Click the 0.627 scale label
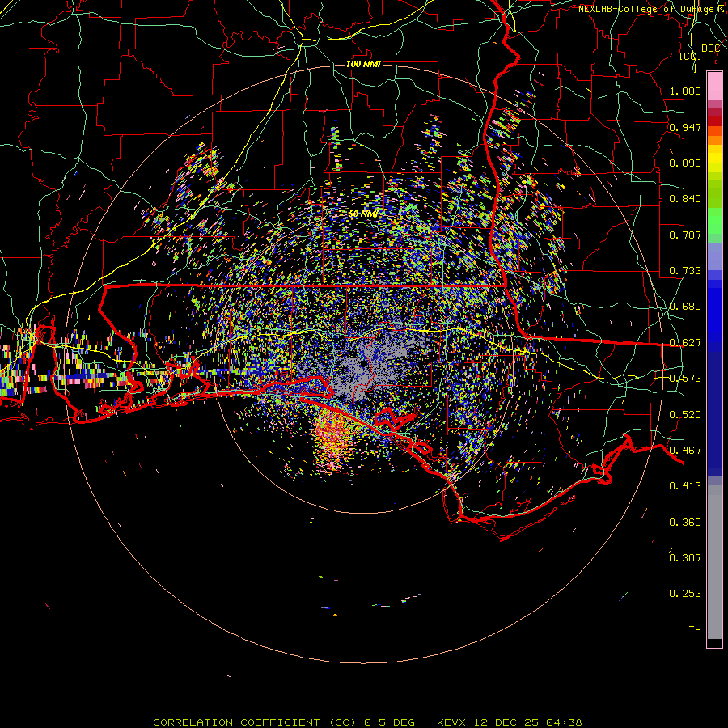 685,342
